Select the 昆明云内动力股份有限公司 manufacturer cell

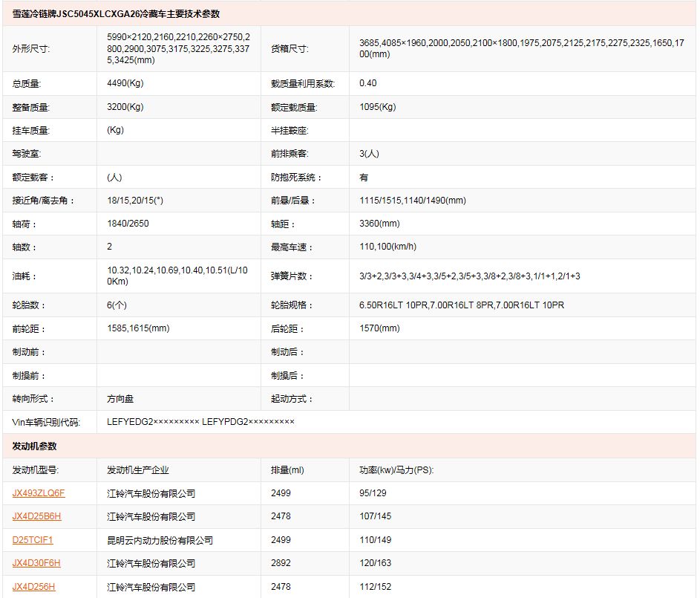click(x=160, y=540)
